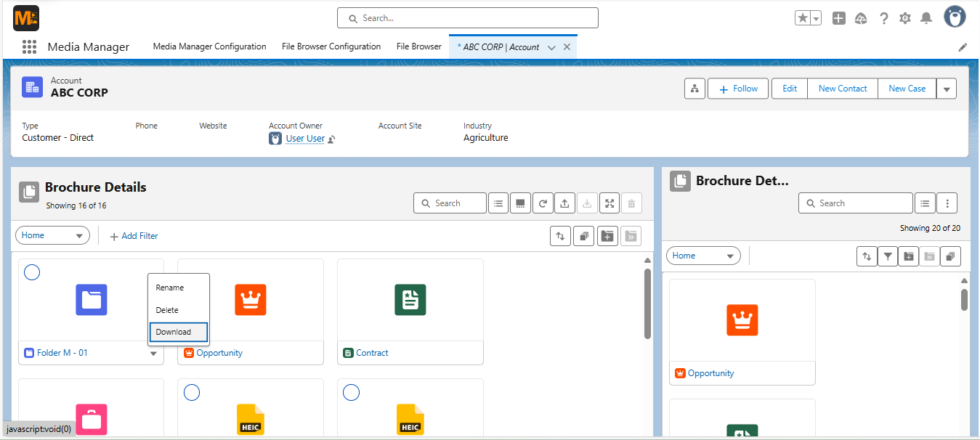The height and width of the screenshot is (440, 980).
Task: Open the right panel three-dot more menu
Action: (947, 203)
